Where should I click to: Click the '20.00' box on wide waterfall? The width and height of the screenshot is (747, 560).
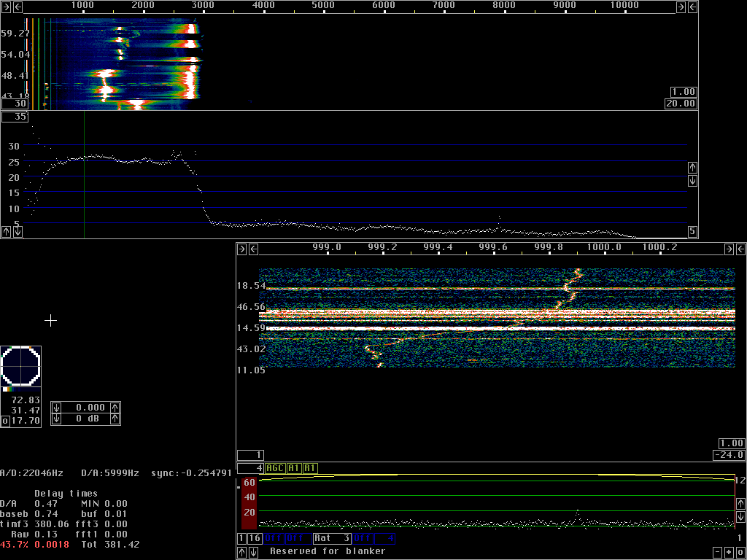tap(681, 104)
